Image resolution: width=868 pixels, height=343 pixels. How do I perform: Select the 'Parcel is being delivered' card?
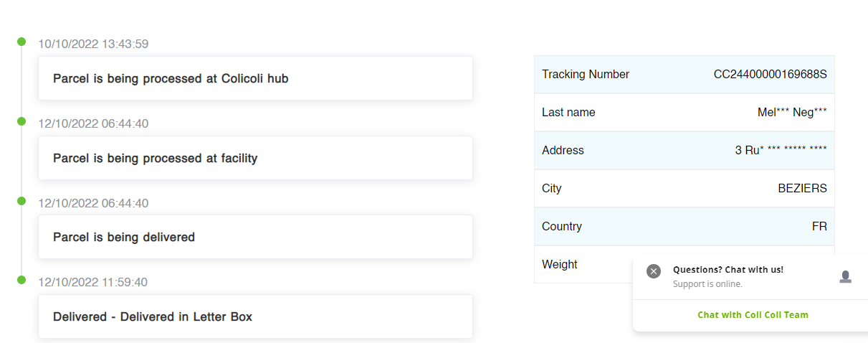click(255, 237)
